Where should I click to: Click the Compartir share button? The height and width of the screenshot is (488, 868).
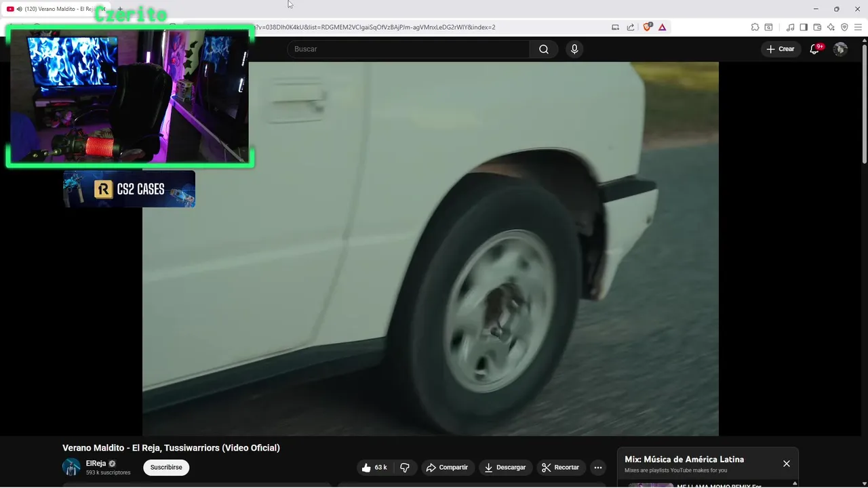tap(447, 468)
